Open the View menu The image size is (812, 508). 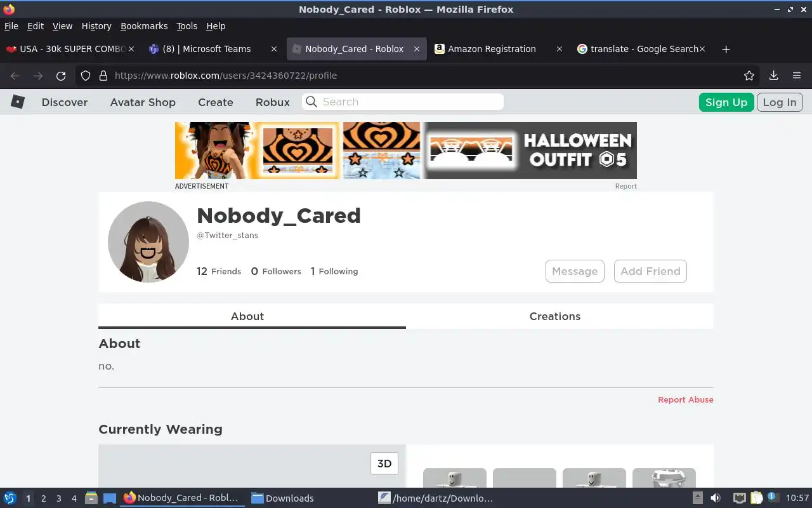[x=62, y=26]
